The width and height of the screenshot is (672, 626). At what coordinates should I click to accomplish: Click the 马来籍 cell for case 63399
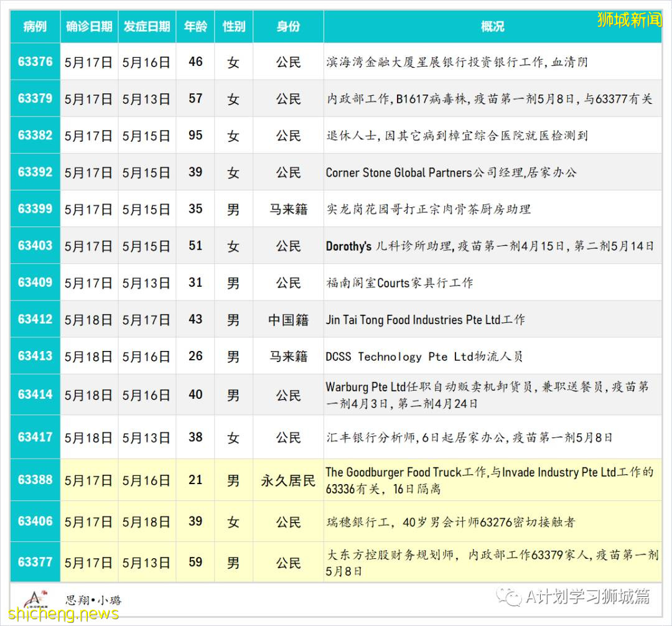tap(287, 209)
